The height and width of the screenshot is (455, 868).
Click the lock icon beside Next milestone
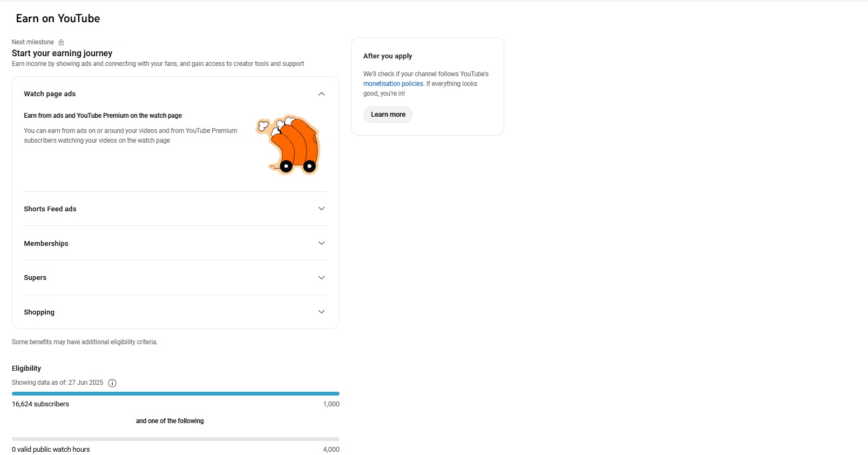click(61, 42)
